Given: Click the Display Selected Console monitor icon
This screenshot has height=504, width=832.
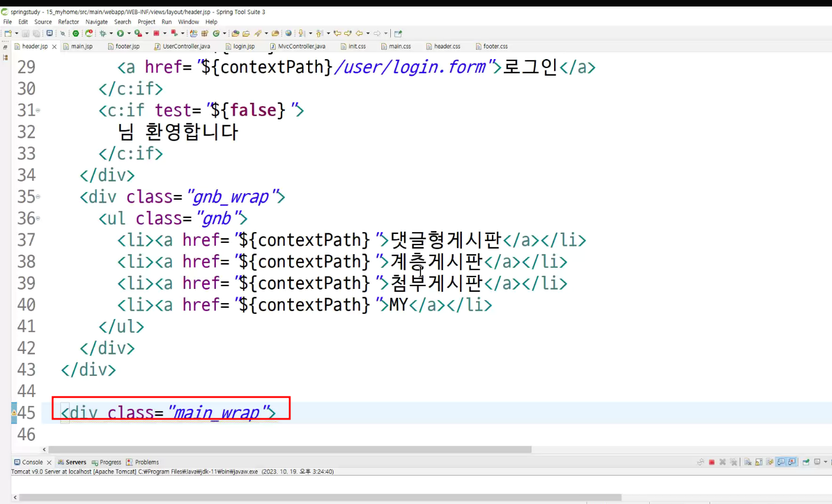Looking at the screenshot, I should [x=817, y=462].
